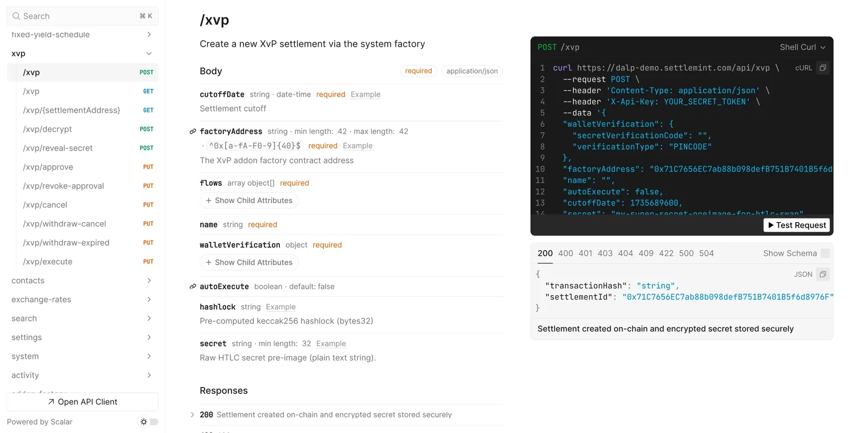Viewport: 868px width, 433px height.
Task: Select the 409 response tab
Action: point(646,253)
